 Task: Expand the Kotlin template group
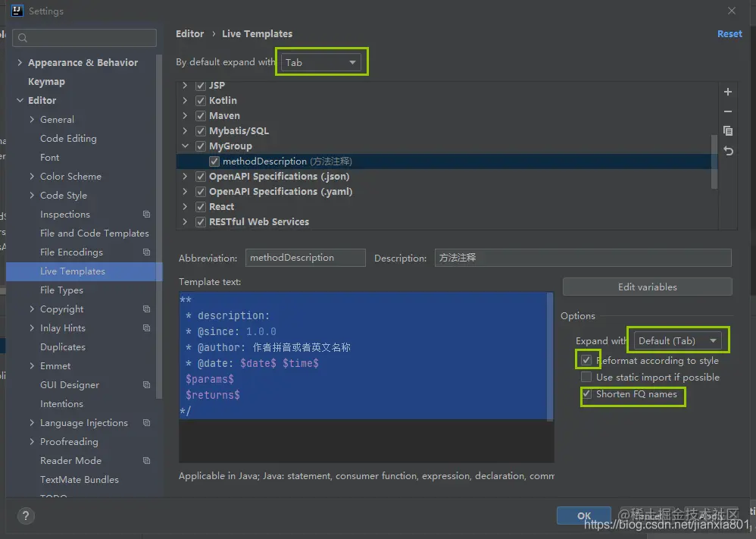[x=185, y=100]
